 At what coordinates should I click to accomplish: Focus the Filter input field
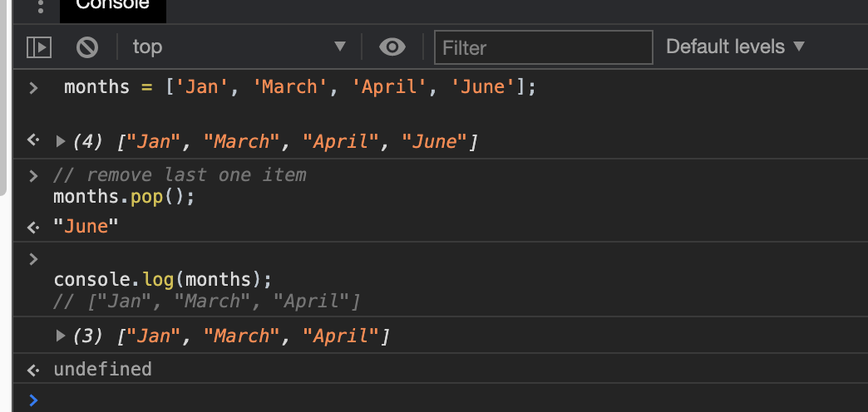544,47
